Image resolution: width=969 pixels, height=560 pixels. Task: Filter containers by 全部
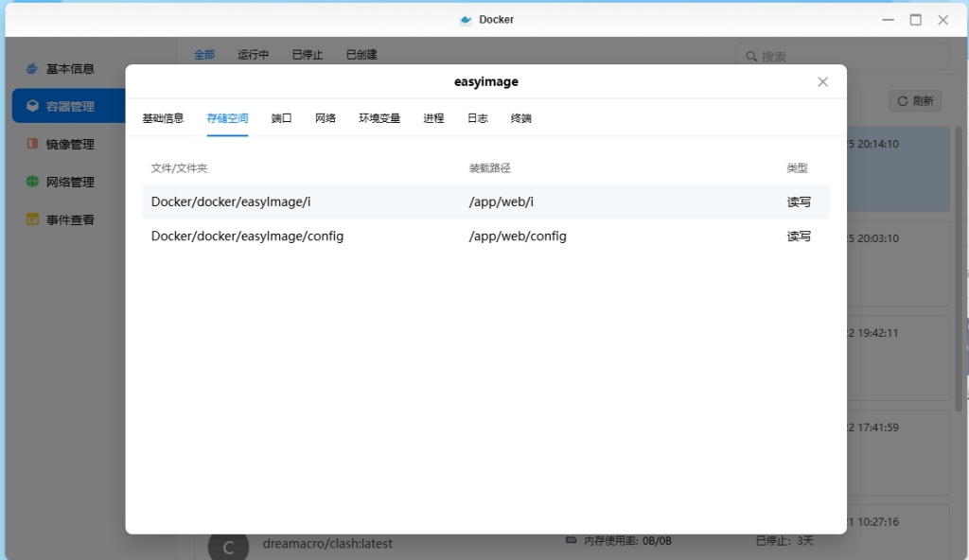click(x=204, y=55)
